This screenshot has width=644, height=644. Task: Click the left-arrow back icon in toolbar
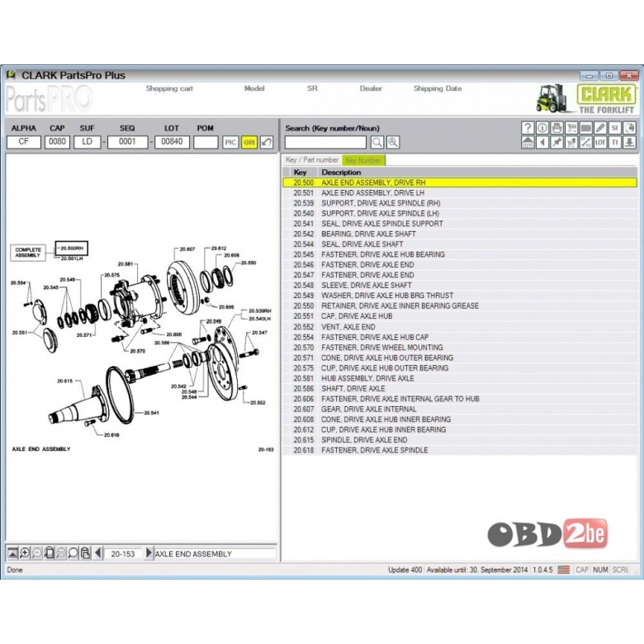point(542,143)
